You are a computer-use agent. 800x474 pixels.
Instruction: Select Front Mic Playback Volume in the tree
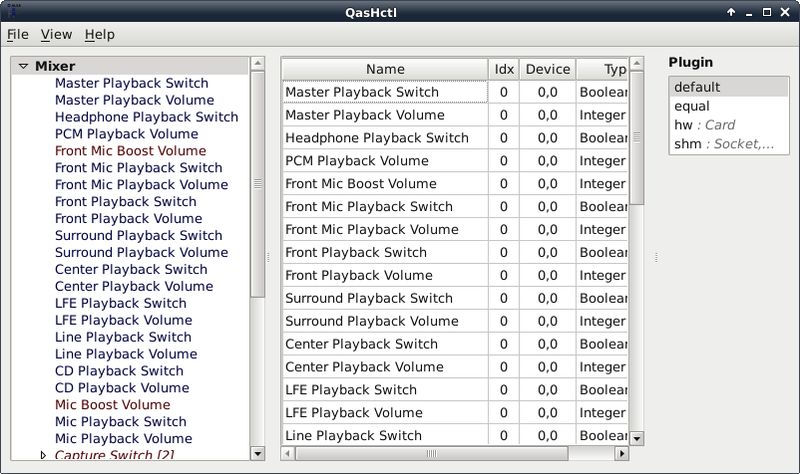pyautogui.click(x=142, y=184)
